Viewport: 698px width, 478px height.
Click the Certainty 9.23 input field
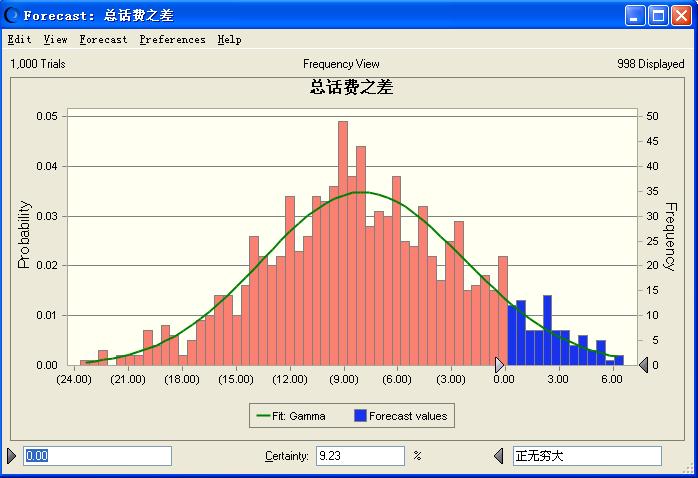[360, 456]
